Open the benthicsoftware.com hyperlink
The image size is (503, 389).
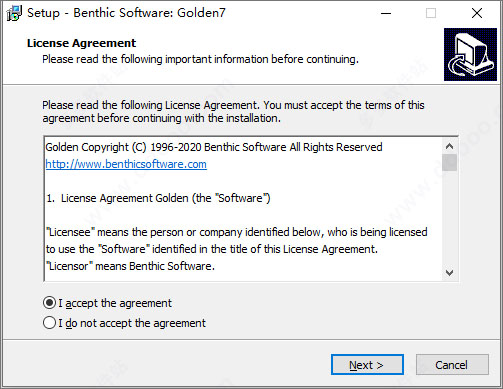click(126, 164)
